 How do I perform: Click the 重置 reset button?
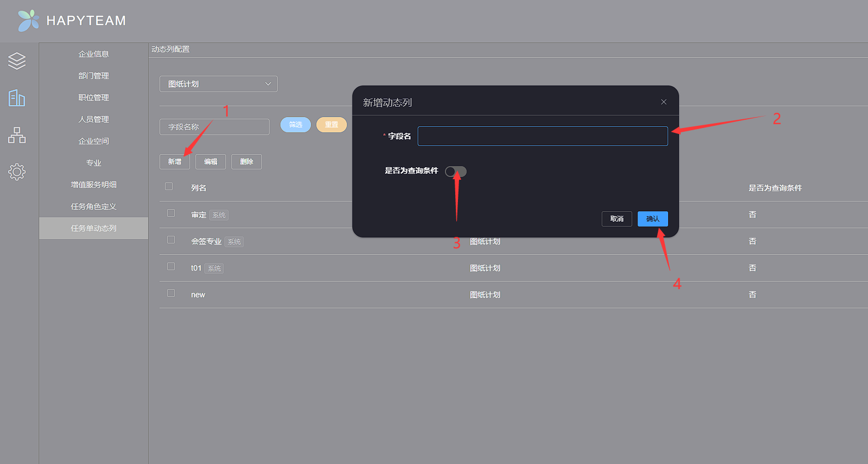coord(332,125)
